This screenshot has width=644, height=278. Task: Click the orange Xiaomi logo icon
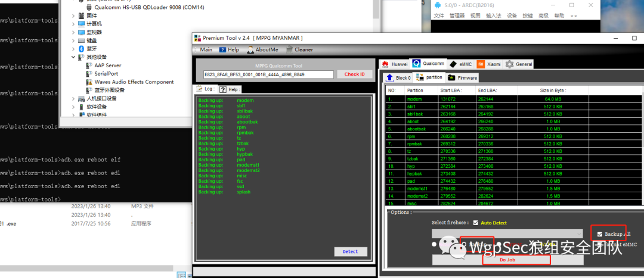point(481,64)
